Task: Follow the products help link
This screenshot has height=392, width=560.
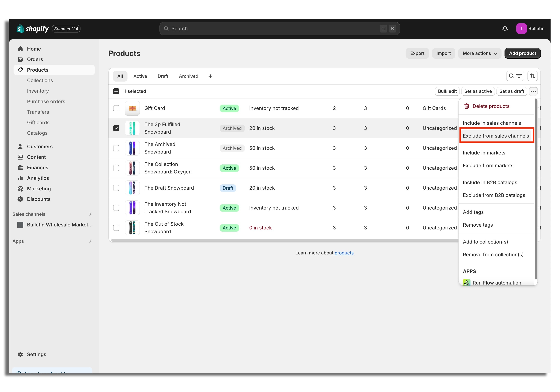Action: pos(344,253)
